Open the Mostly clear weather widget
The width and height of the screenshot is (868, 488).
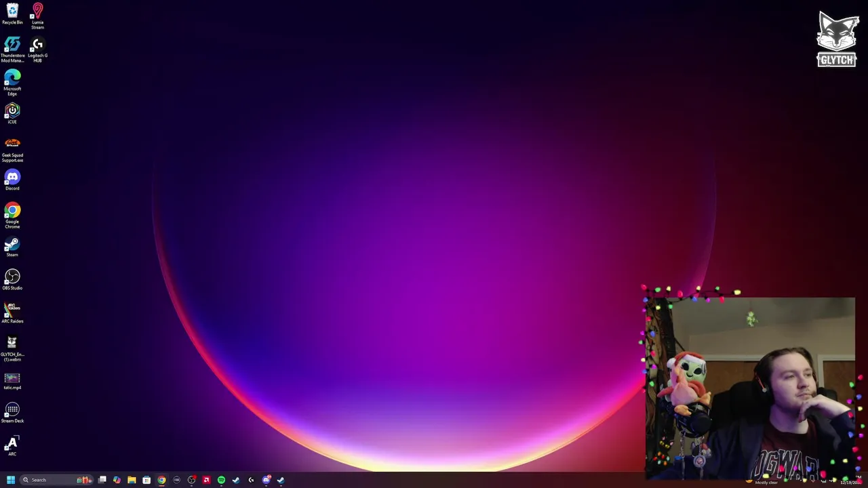coord(763,482)
